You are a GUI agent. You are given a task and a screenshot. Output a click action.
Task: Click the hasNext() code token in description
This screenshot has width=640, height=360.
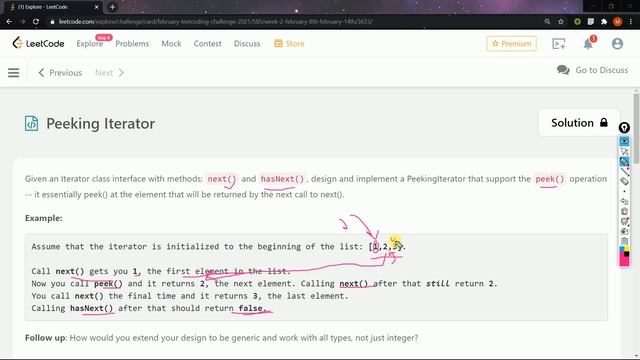(x=282, y=179)
